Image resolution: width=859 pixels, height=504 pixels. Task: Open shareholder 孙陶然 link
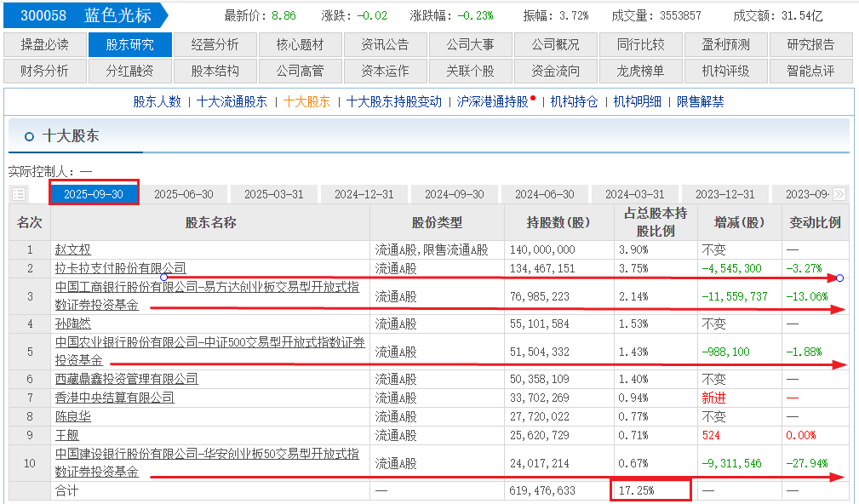[x=73, y=324]
